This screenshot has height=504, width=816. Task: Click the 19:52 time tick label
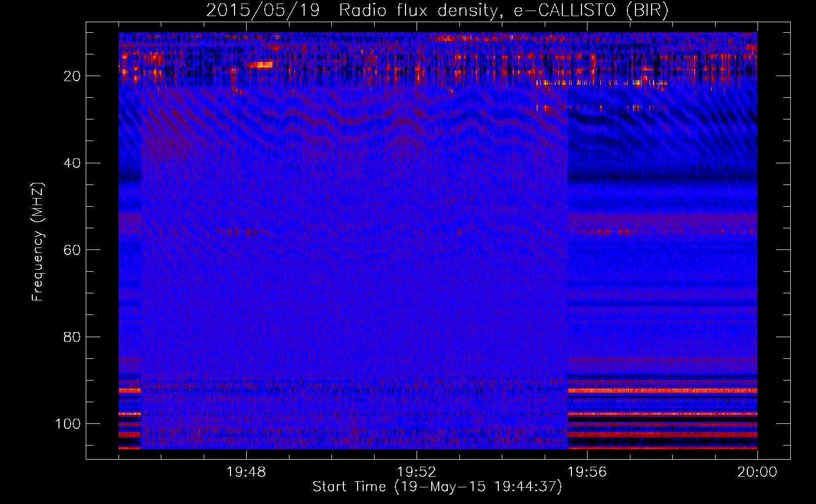click(417, 472)
